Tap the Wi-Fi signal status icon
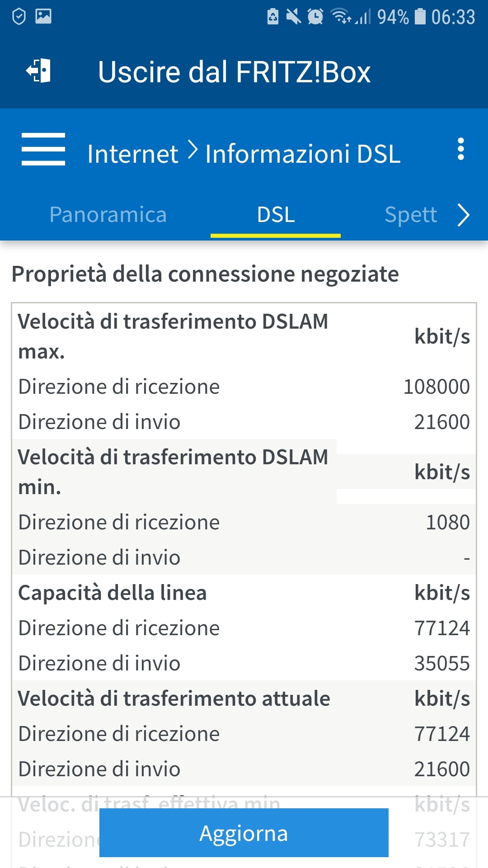 pyautogui.click(x=341, y=16)
